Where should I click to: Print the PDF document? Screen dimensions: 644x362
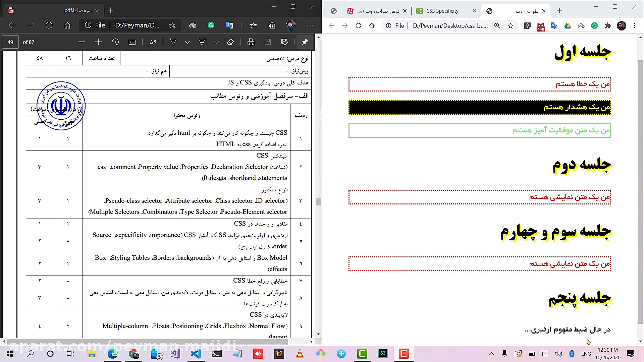pyautogui.click(x=251, y=42)
